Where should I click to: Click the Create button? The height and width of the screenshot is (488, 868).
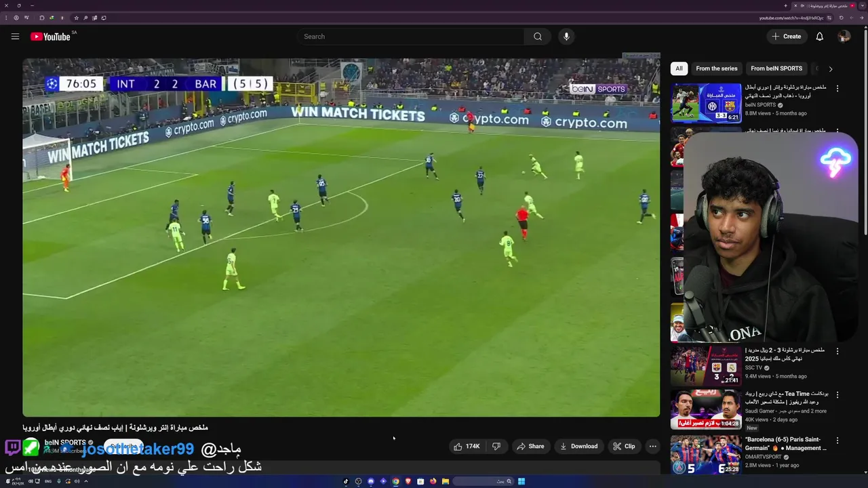787,37
